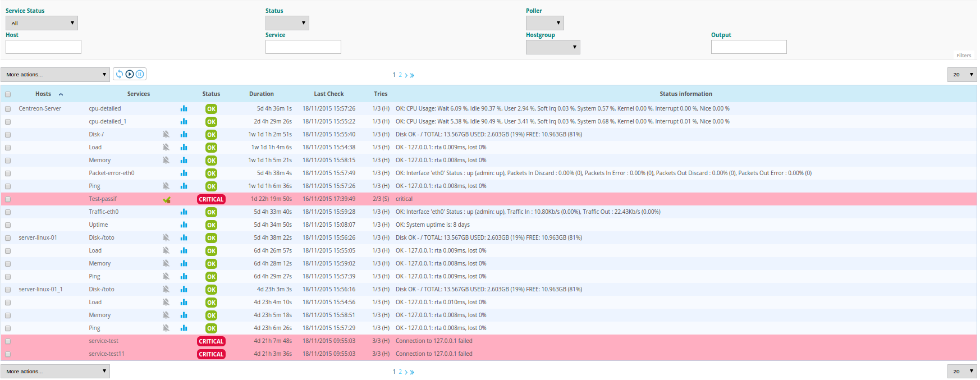Click into the Service filter field
Image resolution: width=980 pixels, height=380 pixels.
[x=303, y=47]
